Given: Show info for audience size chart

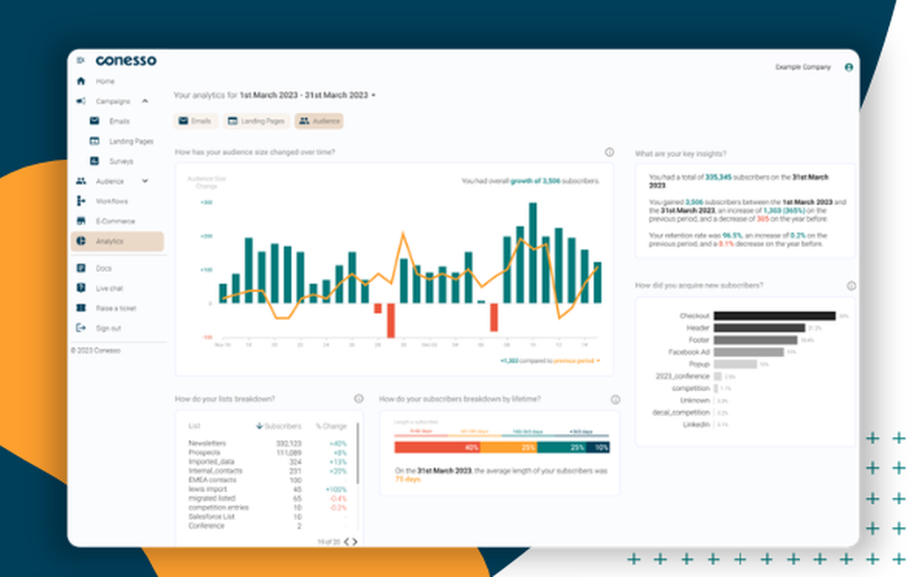Looking at the screenshot, I should pos(609,153).
